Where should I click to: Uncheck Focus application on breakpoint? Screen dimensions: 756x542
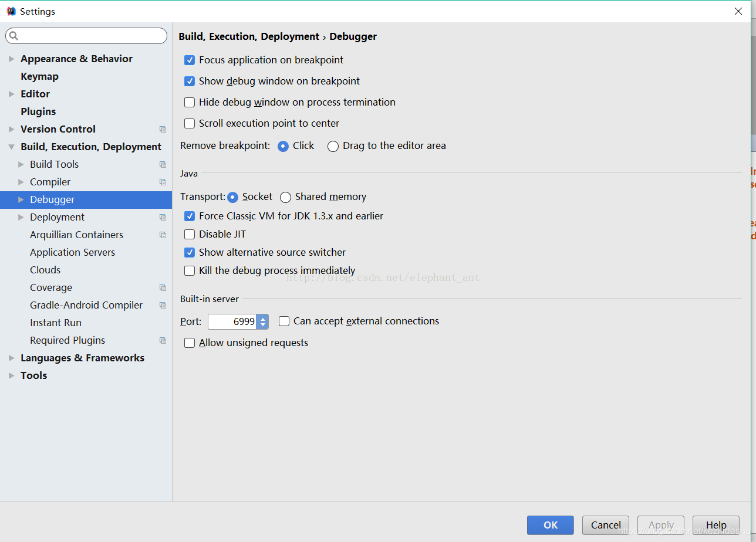[x=190, y=60]
